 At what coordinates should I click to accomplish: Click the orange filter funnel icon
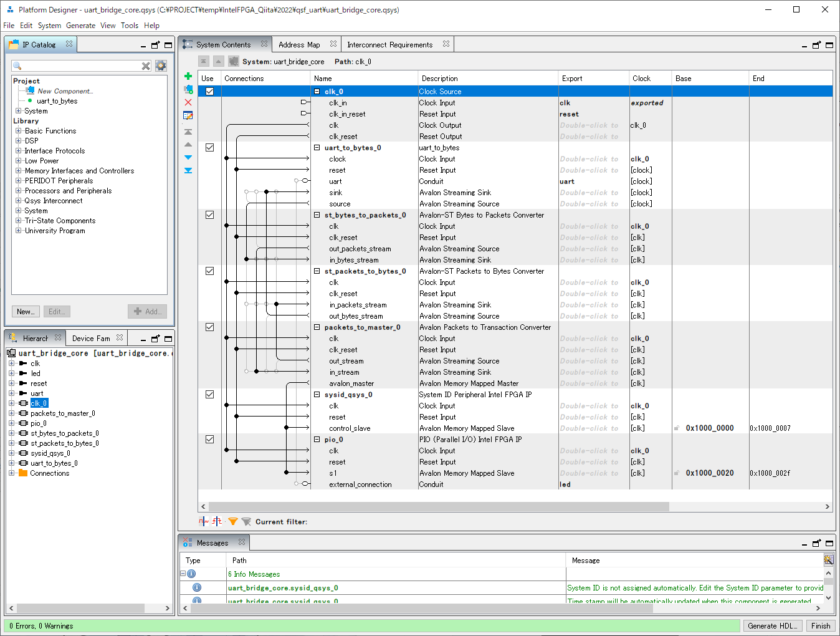click(233, 522)
